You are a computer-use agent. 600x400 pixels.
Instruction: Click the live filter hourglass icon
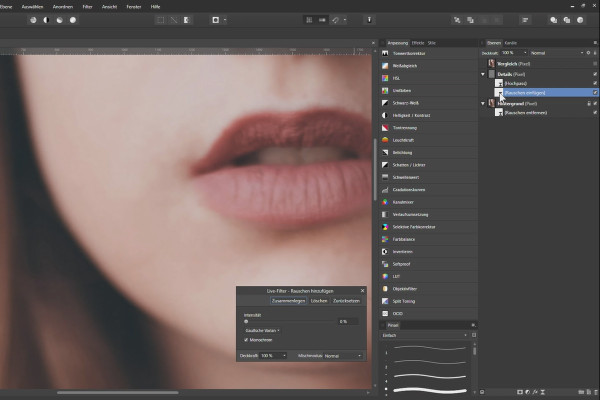pyautogui.click(x=543, y=392)
